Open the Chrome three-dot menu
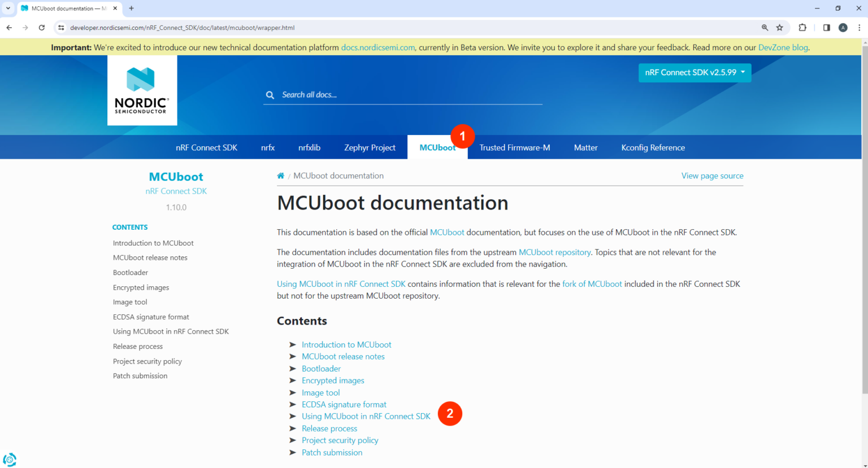This screenshot has height=468, width=868. point(859,27)
